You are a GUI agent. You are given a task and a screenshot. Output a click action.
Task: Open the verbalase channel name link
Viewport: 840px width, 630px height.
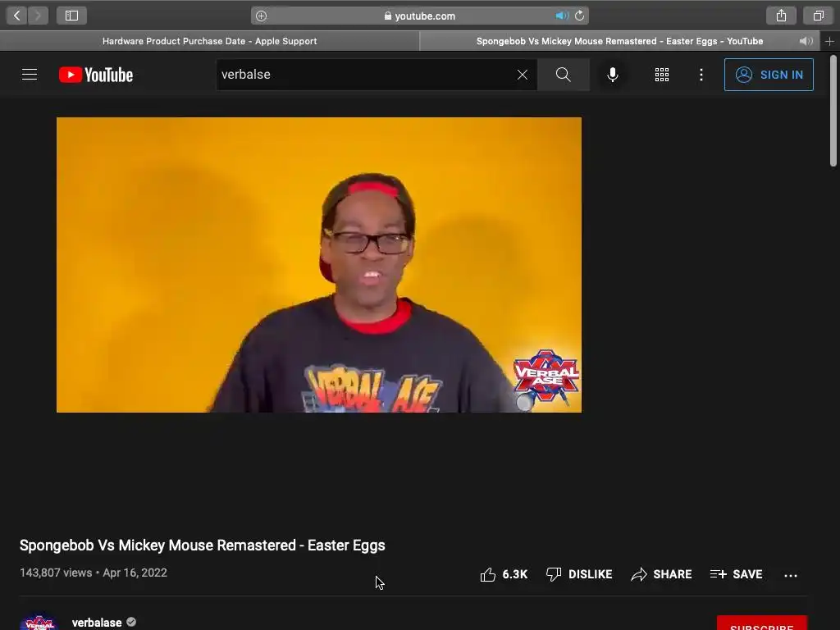[x=97, y=623]
